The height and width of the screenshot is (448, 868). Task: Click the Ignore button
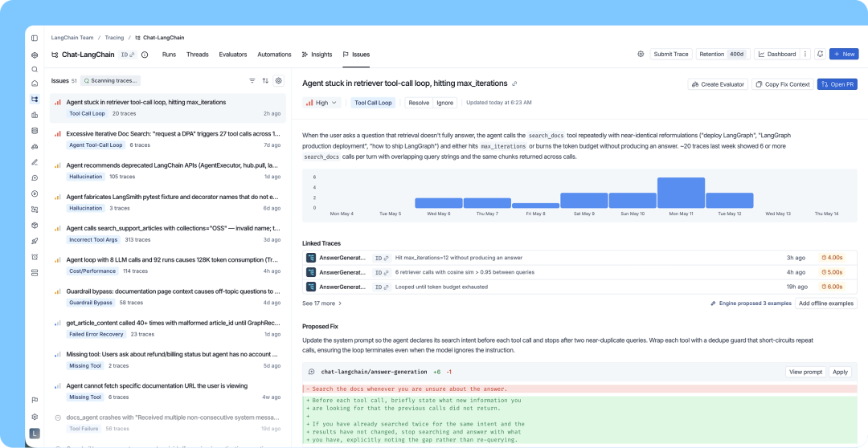pos(445,103)
